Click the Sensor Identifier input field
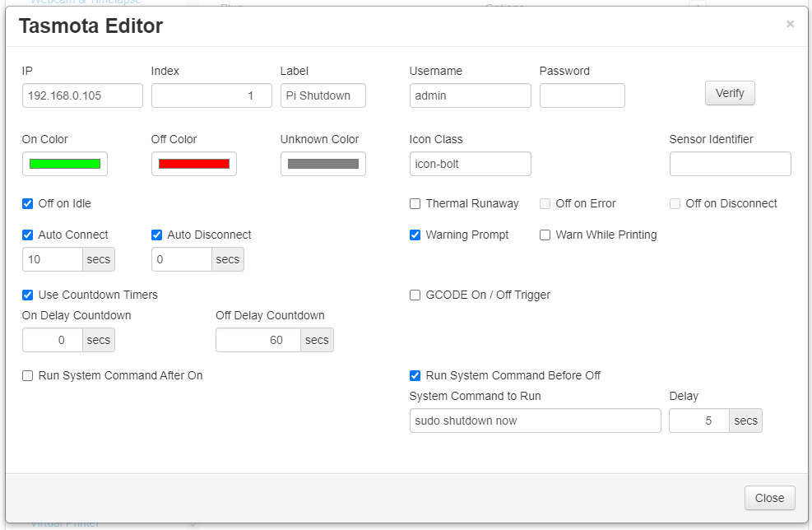 click(x=731, y=164)
